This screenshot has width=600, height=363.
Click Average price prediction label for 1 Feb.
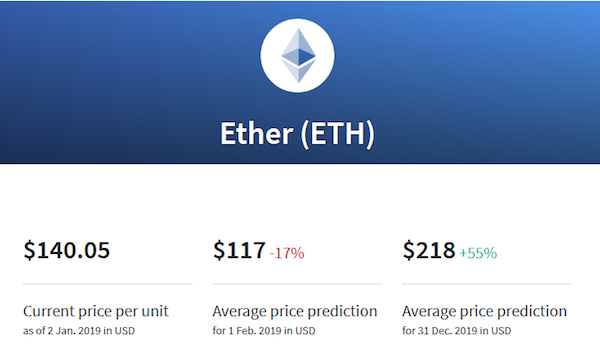295,311
